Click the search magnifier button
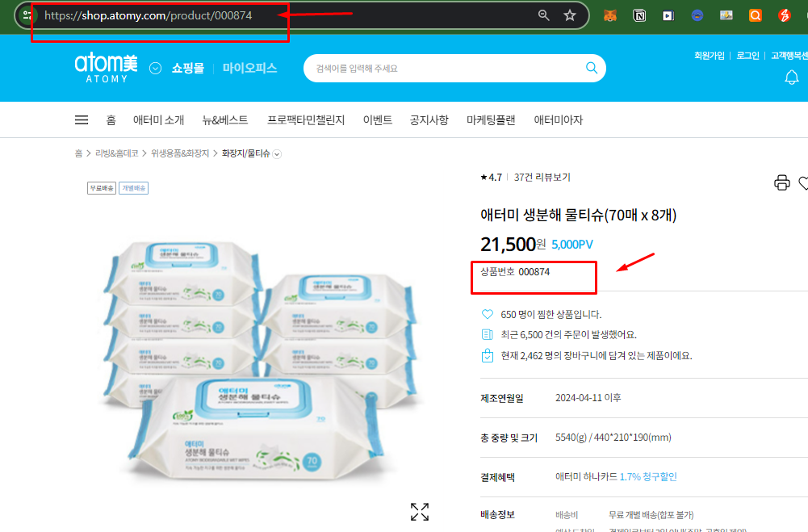 tap(592, 68)
